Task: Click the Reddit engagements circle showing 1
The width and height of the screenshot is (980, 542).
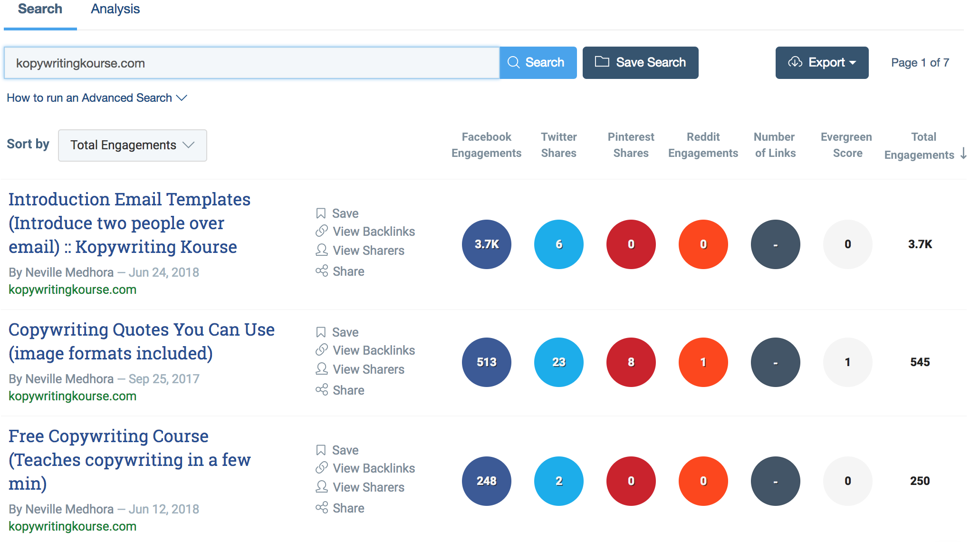Action: (x=703, y=362)
